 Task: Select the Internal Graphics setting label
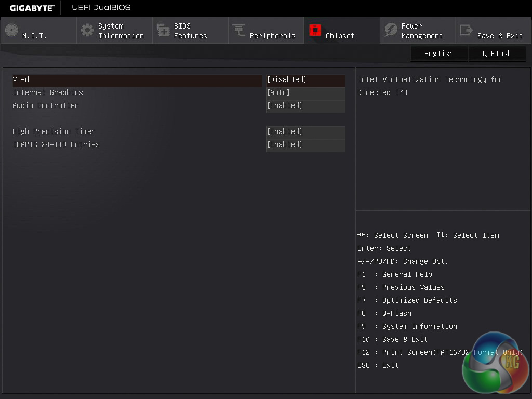click(48, 92)
